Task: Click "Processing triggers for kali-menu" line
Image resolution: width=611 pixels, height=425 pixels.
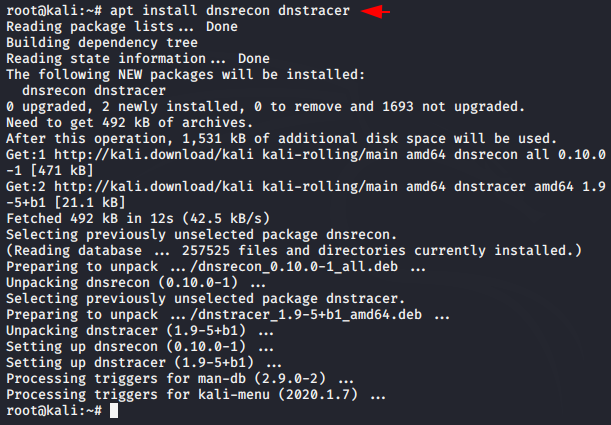Action: 196,395
